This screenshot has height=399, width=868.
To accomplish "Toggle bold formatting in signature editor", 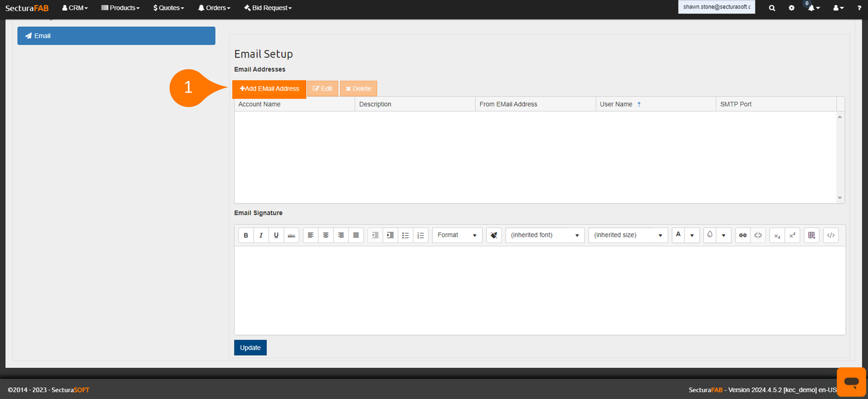I will (x=246, y=235).
